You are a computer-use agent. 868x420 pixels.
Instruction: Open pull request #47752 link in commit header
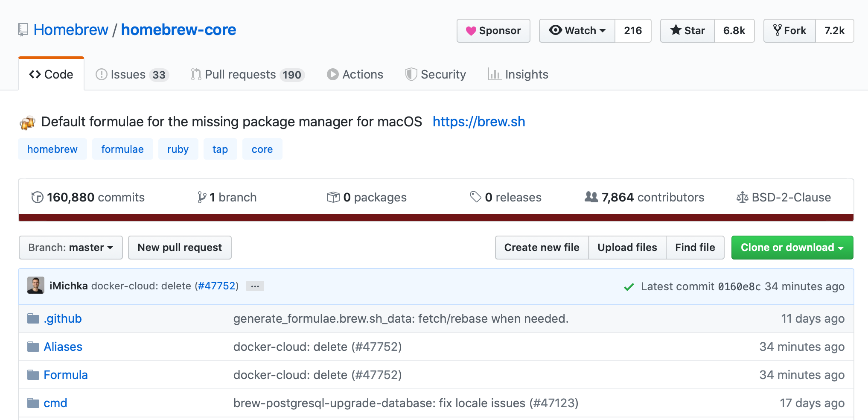[217, 286]
